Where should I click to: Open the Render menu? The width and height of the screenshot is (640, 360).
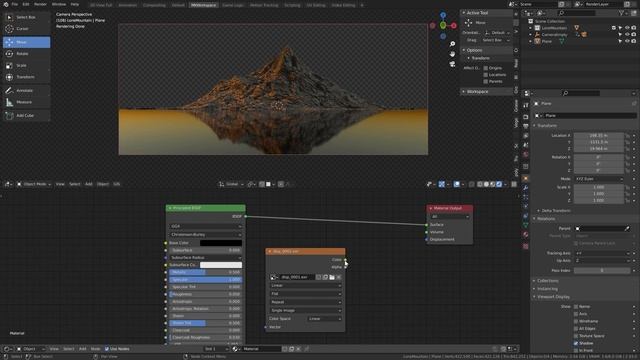tap(40, 4)
